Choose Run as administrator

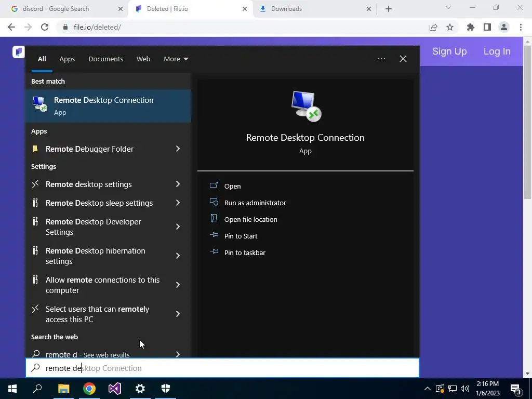click(x=255, y=203)
